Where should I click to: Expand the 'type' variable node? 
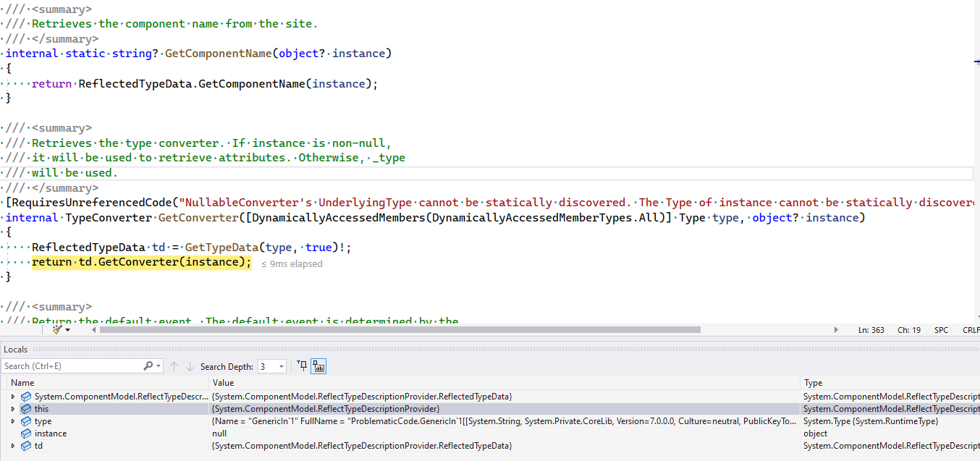[x=12, y=421]
